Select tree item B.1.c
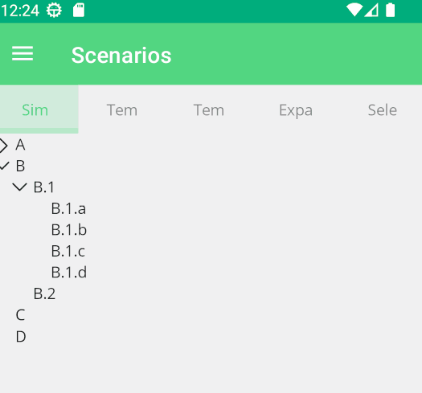This screenshot has height=393, width=422. tap(68, 251)
